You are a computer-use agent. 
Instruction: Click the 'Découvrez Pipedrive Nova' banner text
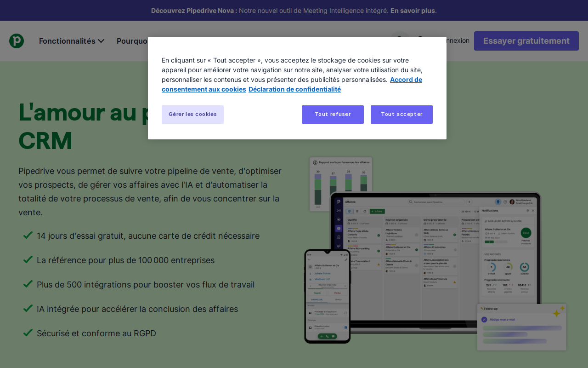pos(194,10)
